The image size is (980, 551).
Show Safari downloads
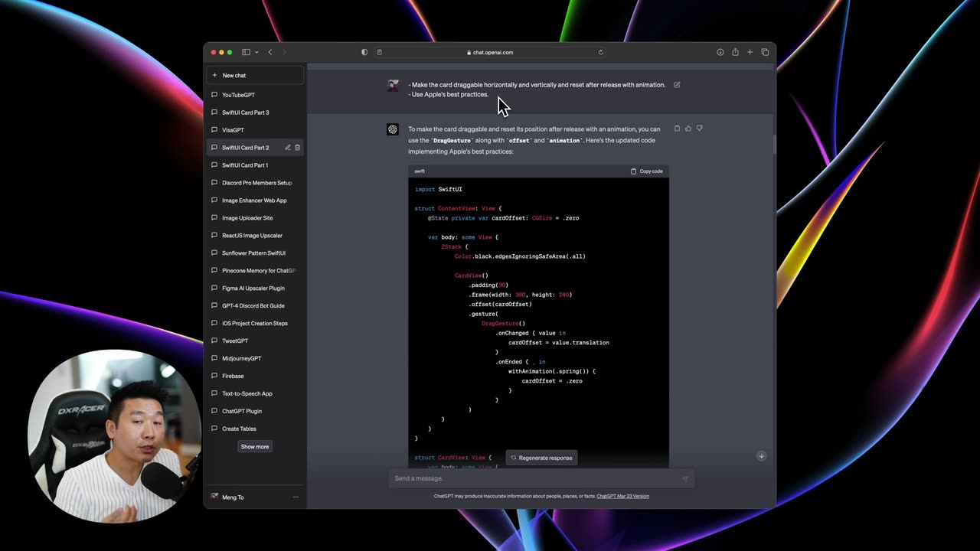720,52
